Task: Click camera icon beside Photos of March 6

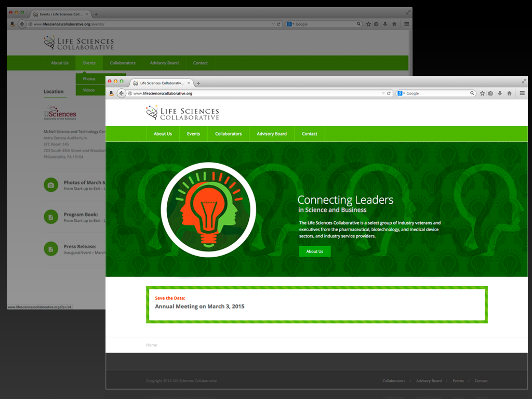Action: 51,185
